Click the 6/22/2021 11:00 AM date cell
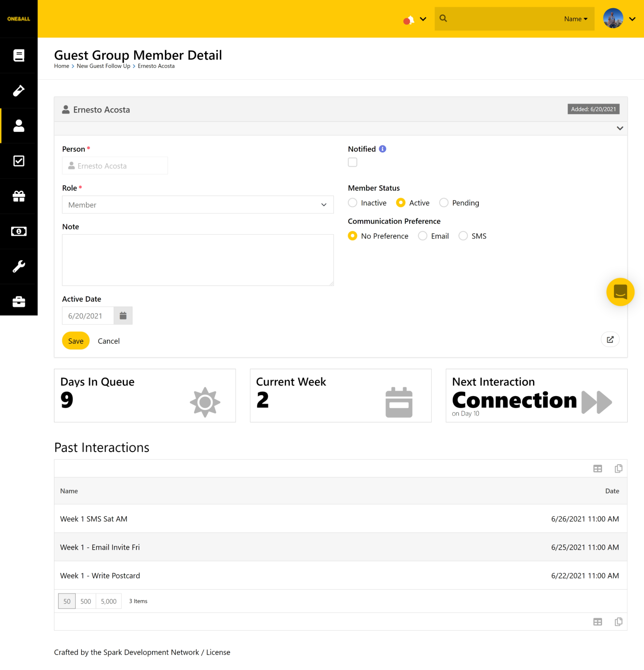 [x=585, y=576]
